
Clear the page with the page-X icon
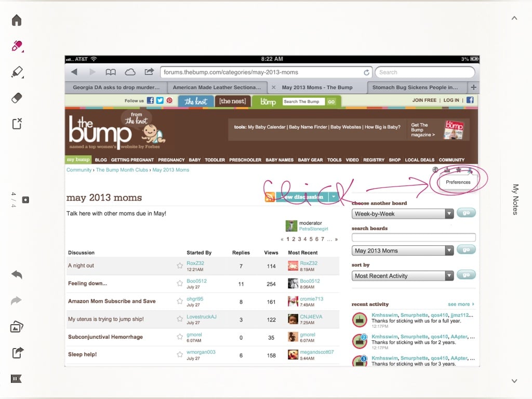[17, 124]
